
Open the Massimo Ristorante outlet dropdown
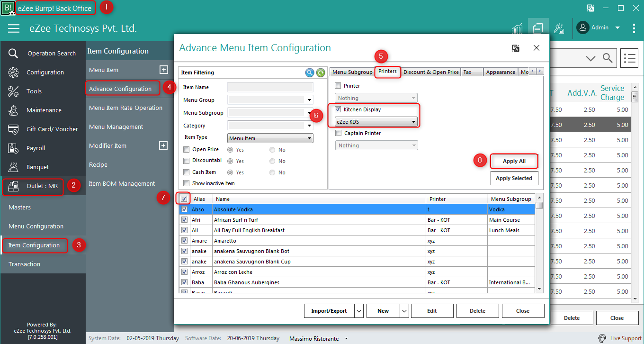[346, 339]
